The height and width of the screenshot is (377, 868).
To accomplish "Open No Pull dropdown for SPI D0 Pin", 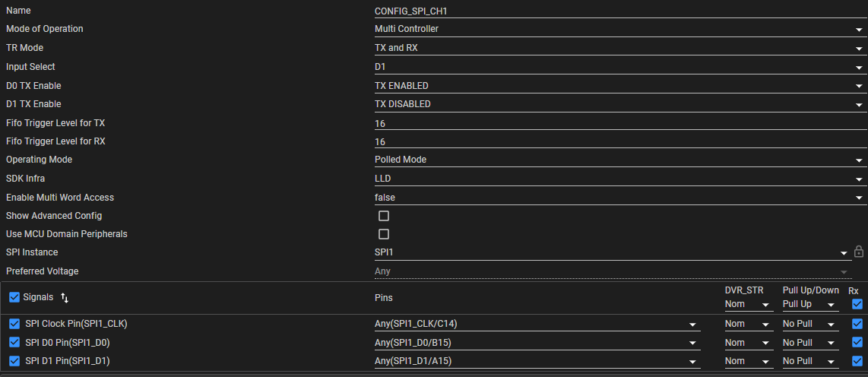I will point(810,344).
